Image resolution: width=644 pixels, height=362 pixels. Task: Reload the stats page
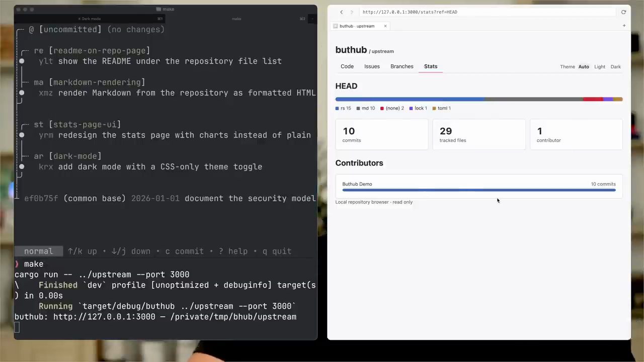tap(623, 12)
